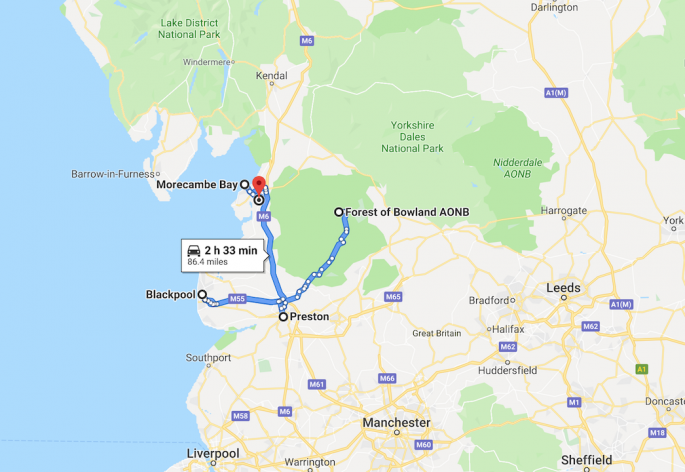This screenshot has width=685, height=472.
Task: Select the Blackpool waypoint circle
Action: [x=202, y=295]
